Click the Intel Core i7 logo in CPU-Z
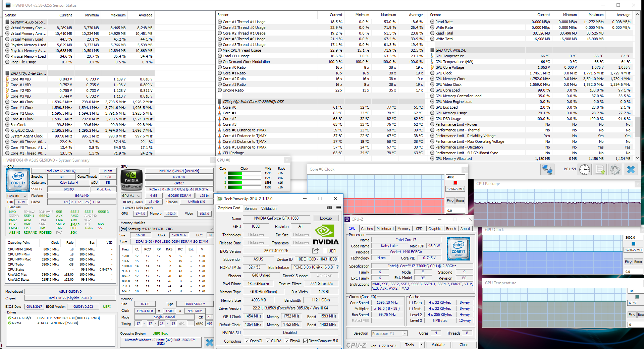 (x=458, y=249)
